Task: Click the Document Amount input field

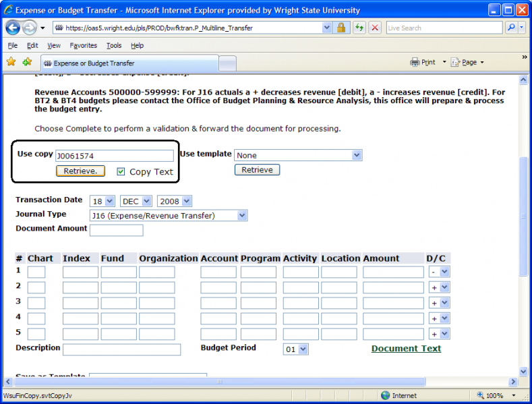Action: (x=116, y=230)
